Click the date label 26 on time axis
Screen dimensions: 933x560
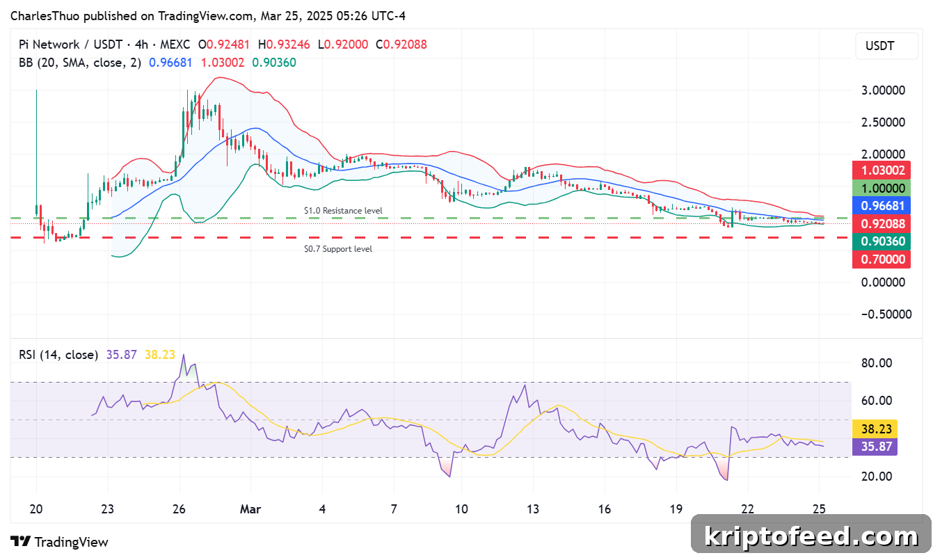(179, 509)
